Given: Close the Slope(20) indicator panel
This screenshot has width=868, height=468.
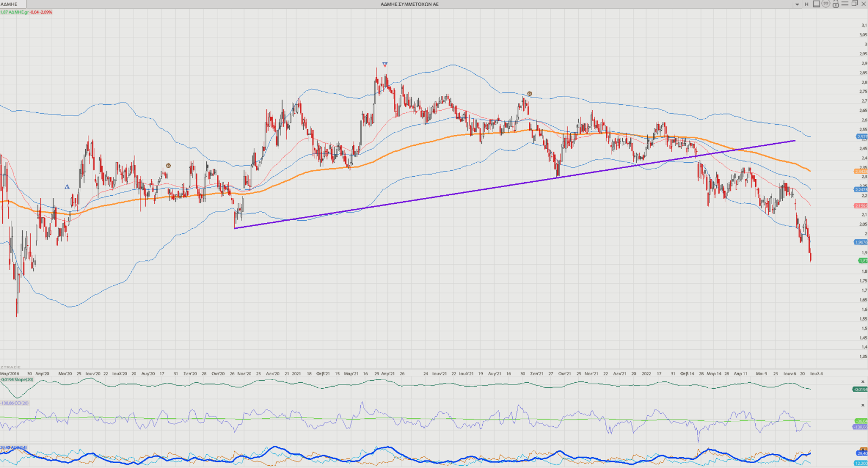Looking at the screenshot, I should pyautogui.click(x=863, y=382).
